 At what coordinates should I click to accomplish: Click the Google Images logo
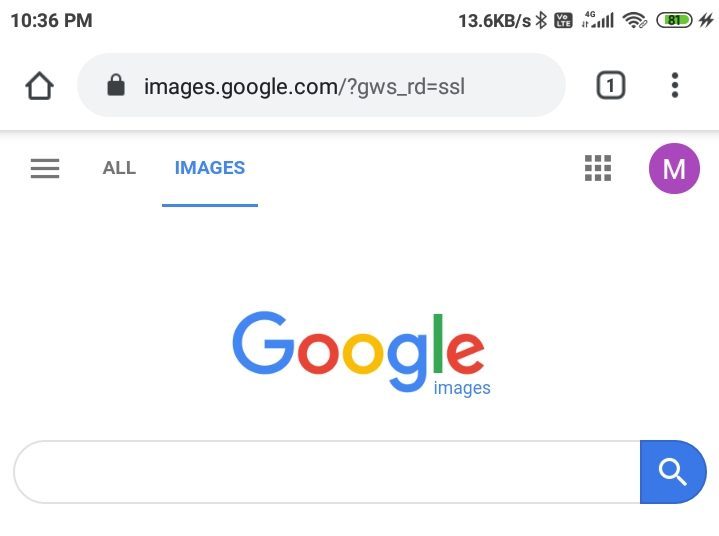(360, 353)
